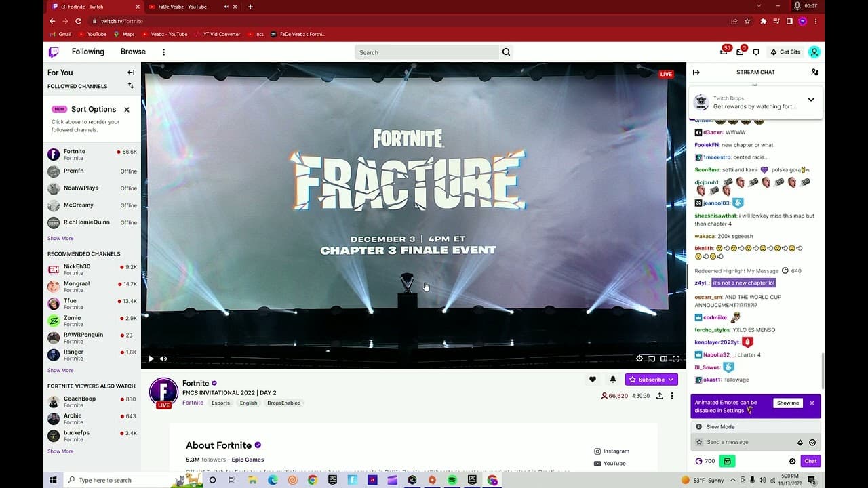Open video player settings gear
This screenshot has width=868, height=488.
point(639,359)
